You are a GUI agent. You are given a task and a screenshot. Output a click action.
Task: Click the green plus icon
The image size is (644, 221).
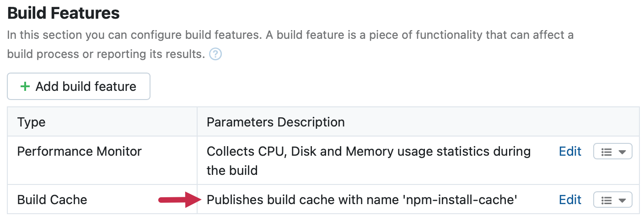pos(26,86)
